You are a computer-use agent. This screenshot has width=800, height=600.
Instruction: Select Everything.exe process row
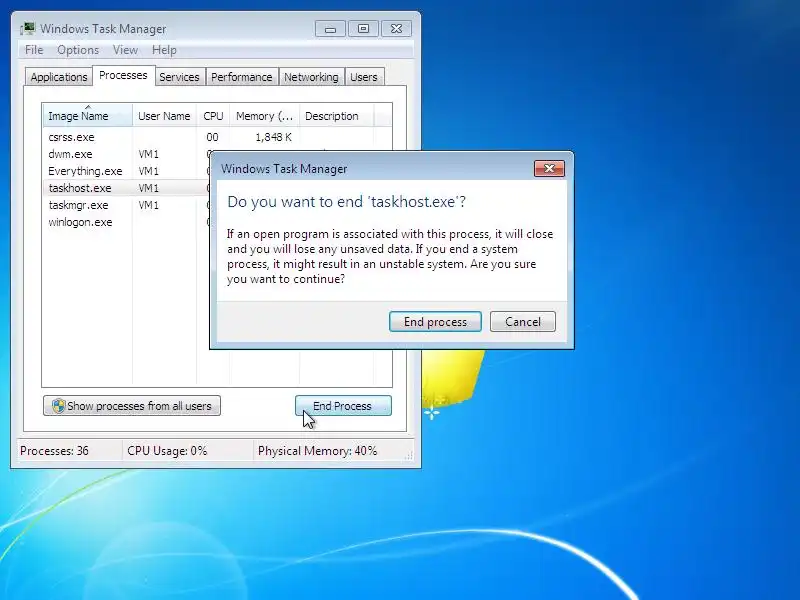126,171
